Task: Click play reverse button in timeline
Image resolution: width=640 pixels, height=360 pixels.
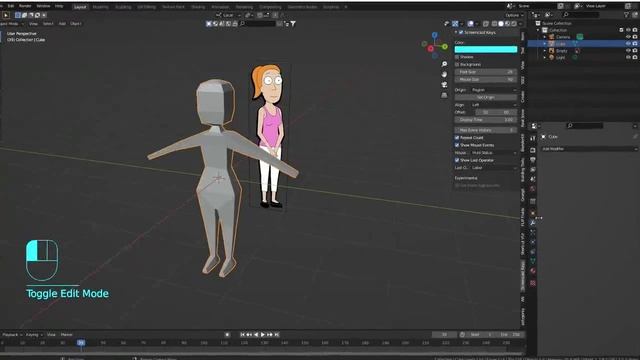Action: 256,334
